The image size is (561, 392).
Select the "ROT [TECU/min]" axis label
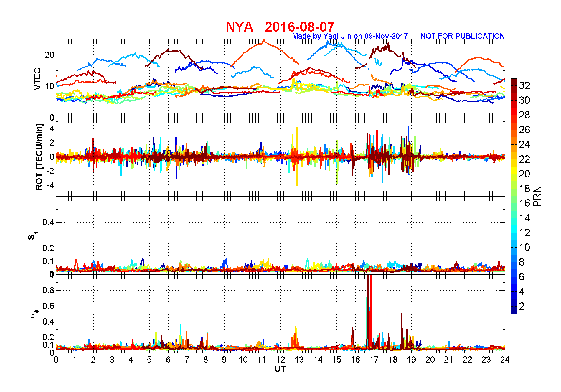tap(39, 157)
